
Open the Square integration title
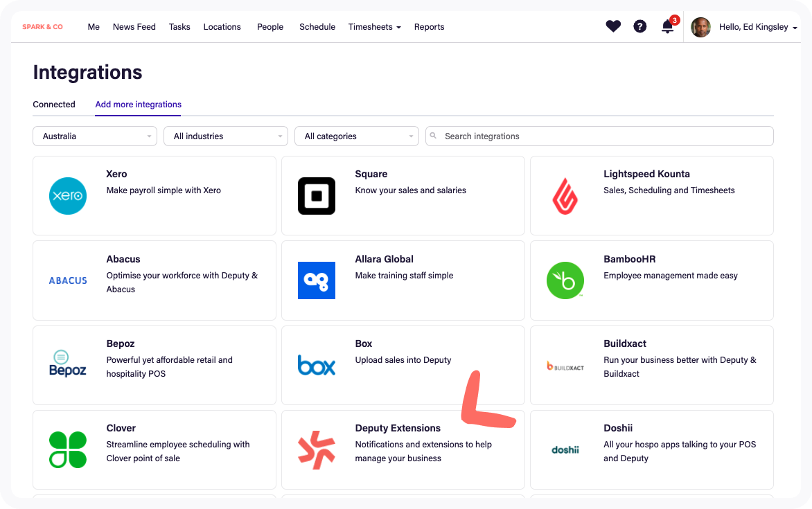click(371, 174)
